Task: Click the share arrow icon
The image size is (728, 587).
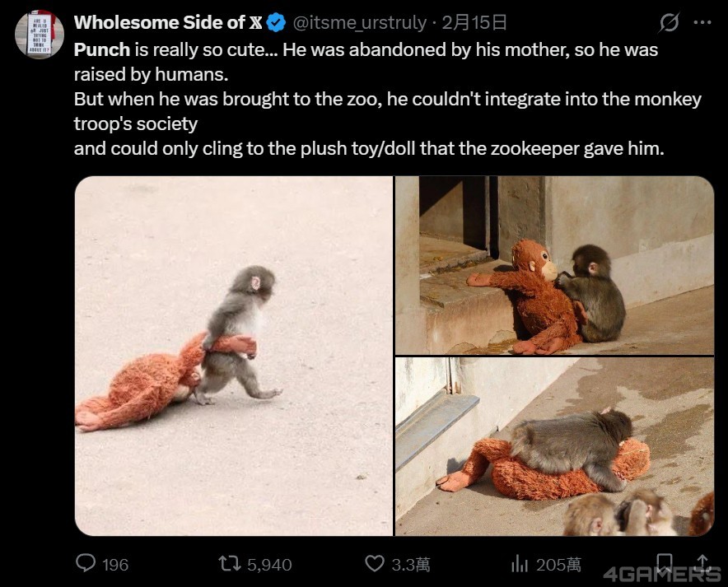Action: tap(702, 562)
